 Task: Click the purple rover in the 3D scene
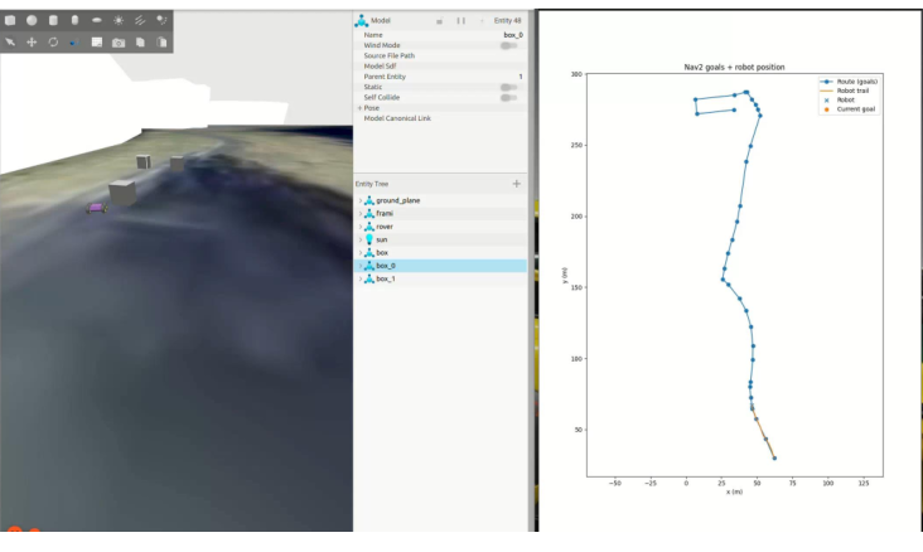pos(97,208)
